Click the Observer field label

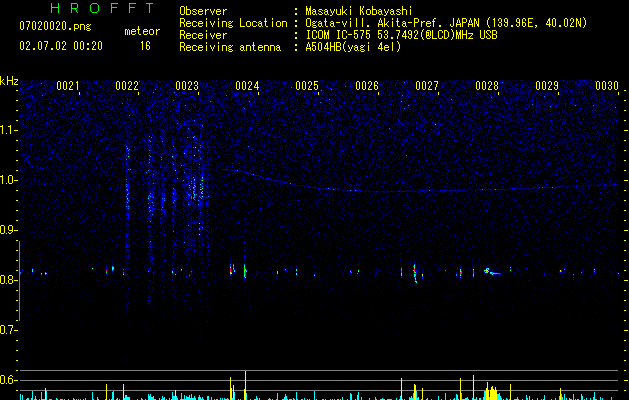pos(203,11)
